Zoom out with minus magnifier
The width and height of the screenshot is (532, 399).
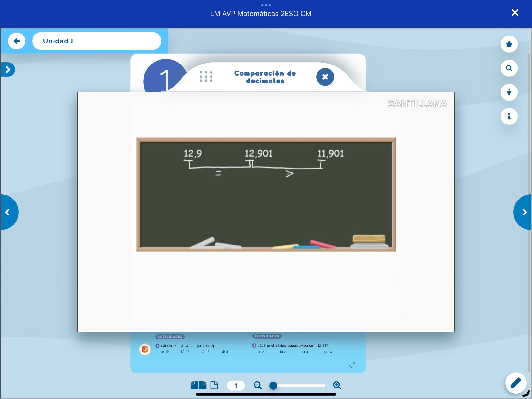(258, 385)
